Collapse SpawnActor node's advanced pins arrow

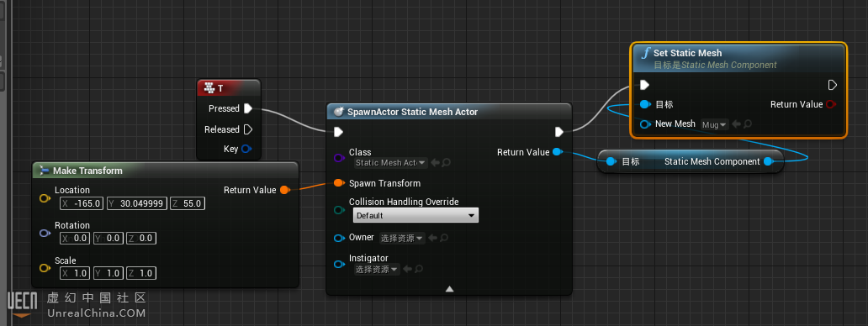[449, 288]
